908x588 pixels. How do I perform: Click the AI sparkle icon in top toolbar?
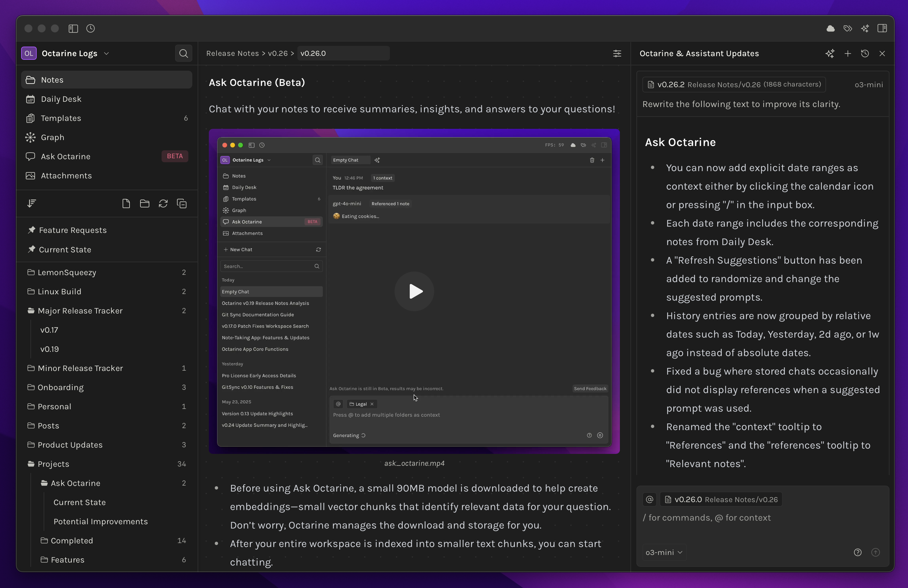click(865, 29)
